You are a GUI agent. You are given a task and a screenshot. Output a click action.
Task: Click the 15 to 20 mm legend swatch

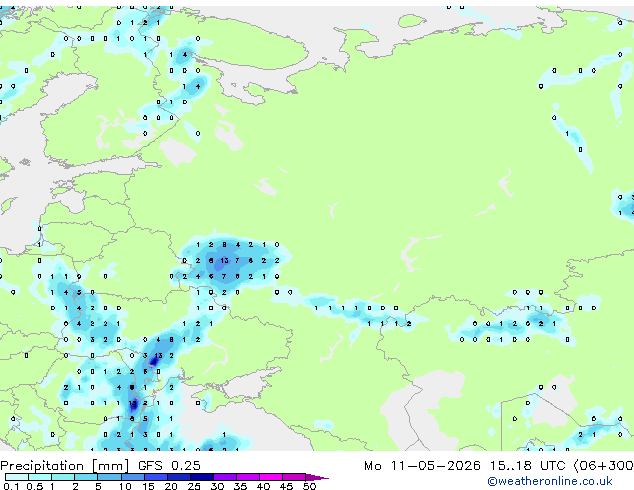coord(155,477)
